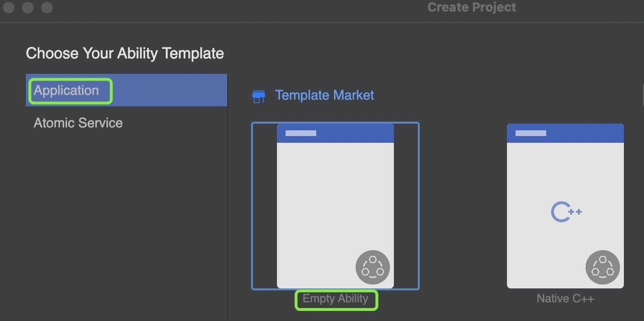Click blue header bar of Native C++ preview
The image size is (644, 321).
[585, 134]
